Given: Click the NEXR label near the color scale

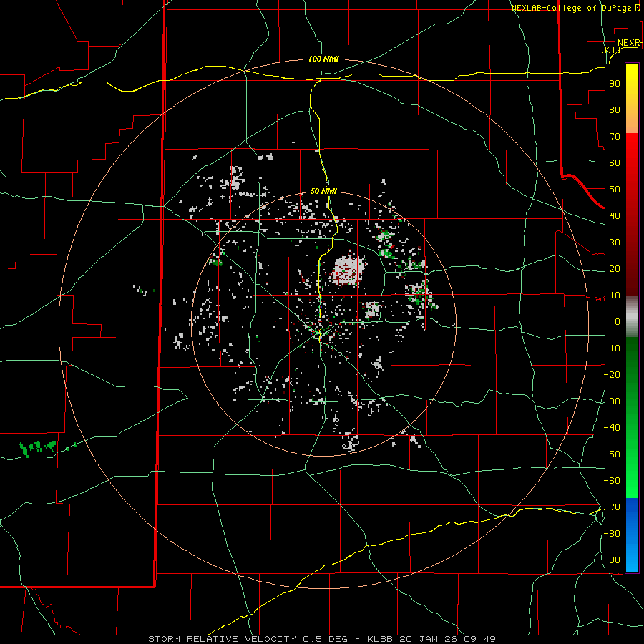Looking at the screenshot, I should (x=629, y=43).
